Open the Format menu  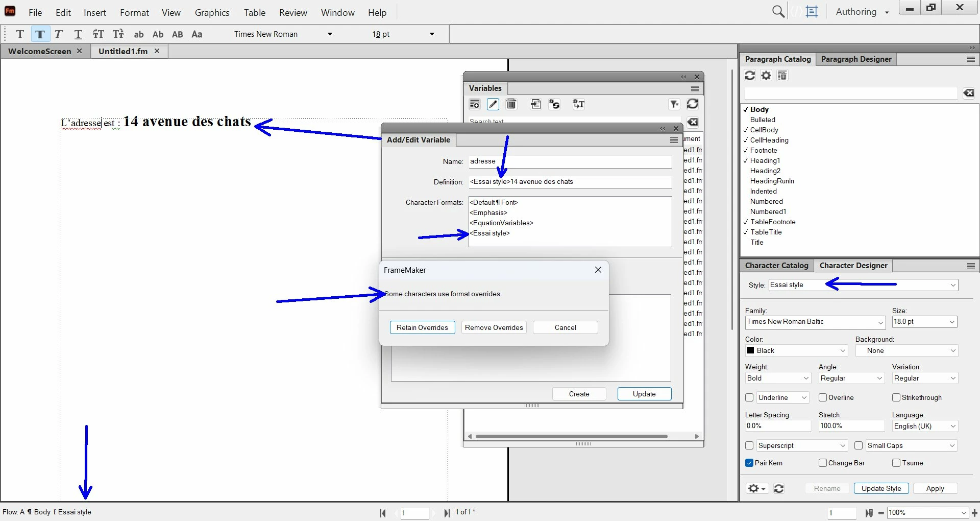134,12
